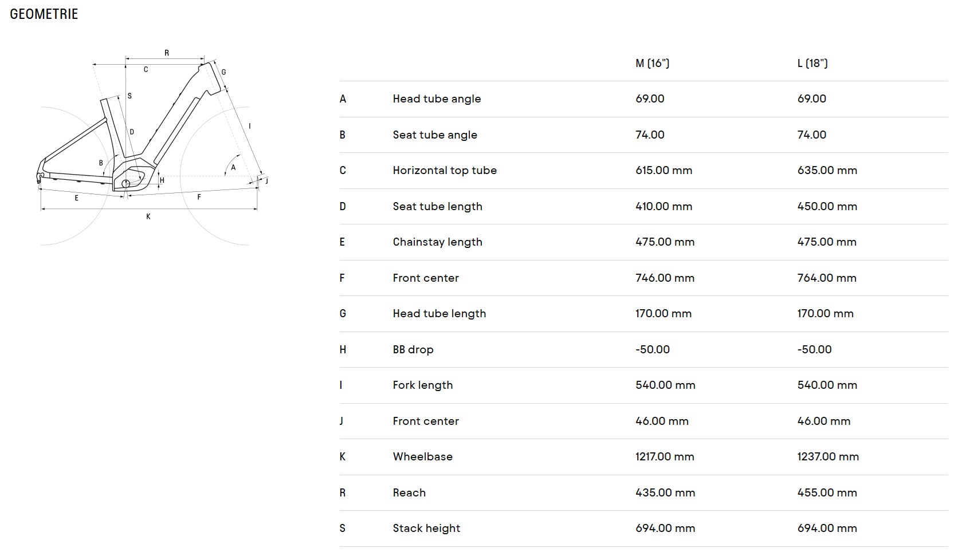This screenshot has height=560, width=954.
Task: Click the Seat tube length label
Action: coord(437,207)
